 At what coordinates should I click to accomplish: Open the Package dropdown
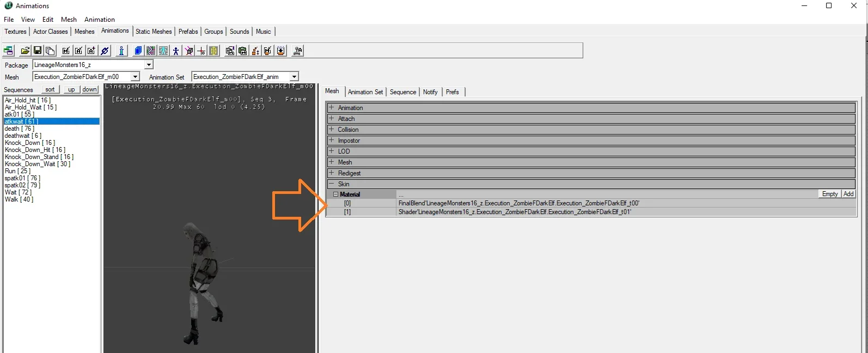[x=149, y=65]
